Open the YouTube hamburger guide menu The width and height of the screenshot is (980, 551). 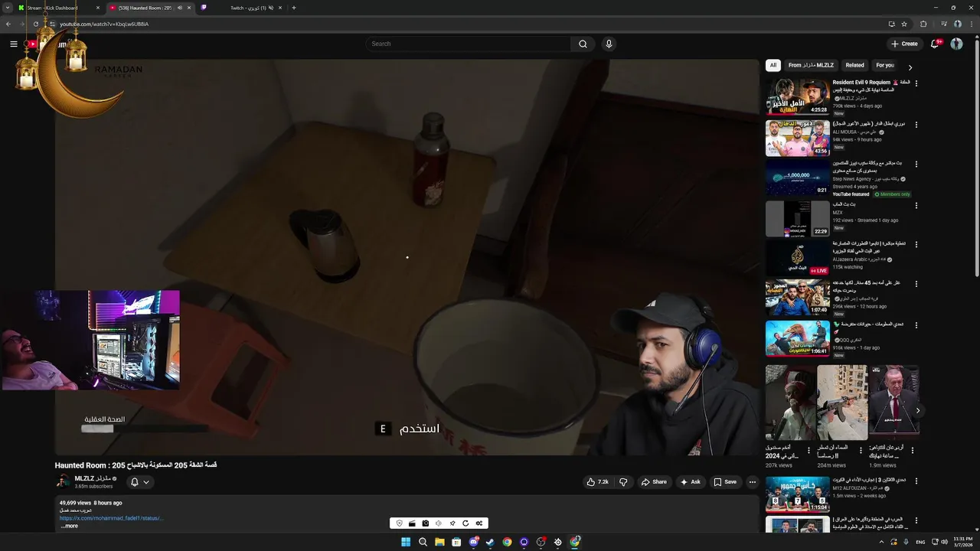click(13, 44)
